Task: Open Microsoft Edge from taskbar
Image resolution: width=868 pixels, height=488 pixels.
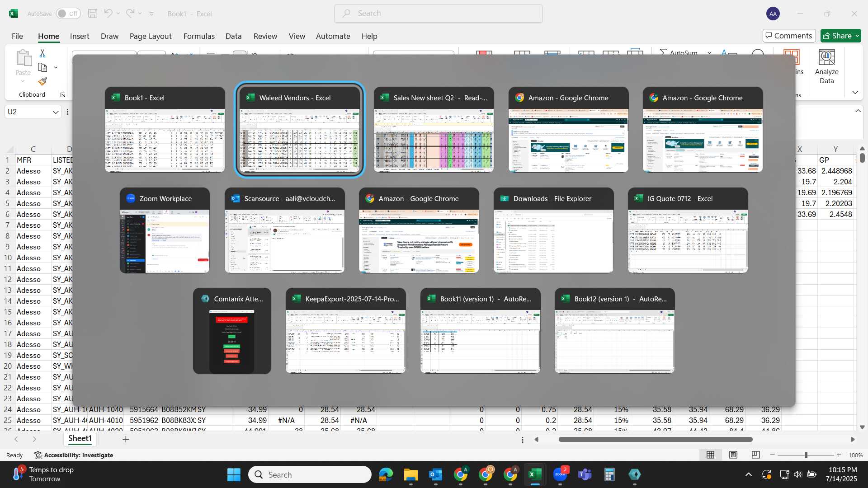Action: click(x=386, y=474)
